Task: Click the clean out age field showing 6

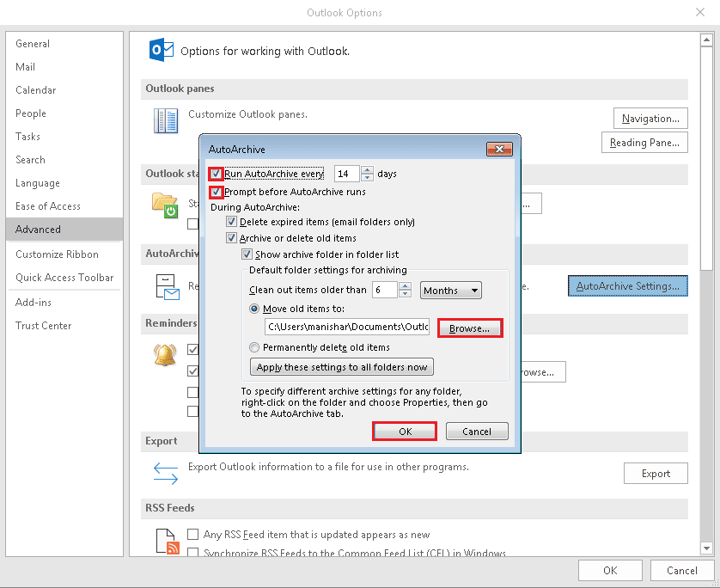Action: [385, 290]
